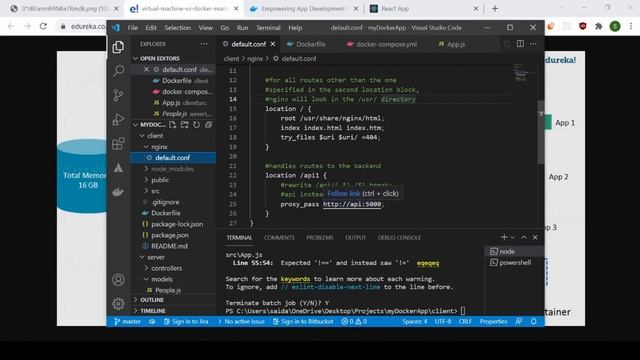Click the New File icon in explorer

[173, 124]
